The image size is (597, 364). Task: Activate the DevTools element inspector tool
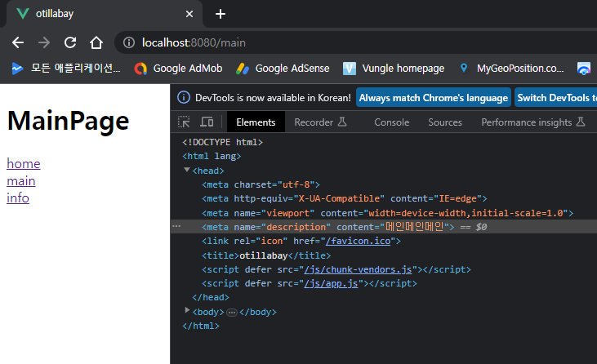coord(184,122)
